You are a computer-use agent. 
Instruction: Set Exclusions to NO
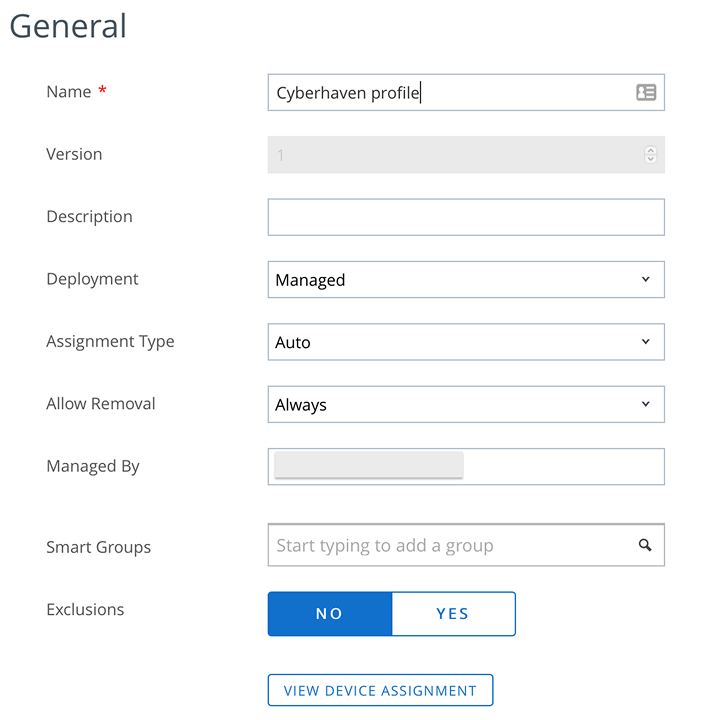click(x=329, y=614)
